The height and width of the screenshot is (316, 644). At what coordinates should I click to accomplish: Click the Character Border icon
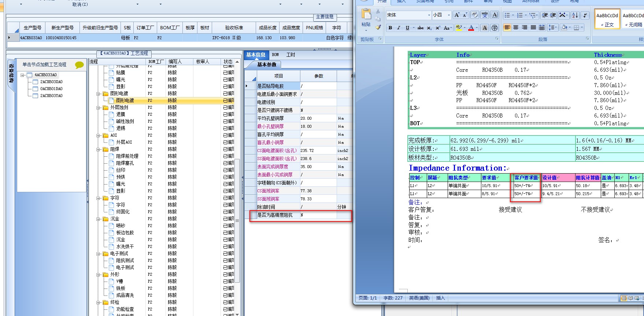(495, 15)
